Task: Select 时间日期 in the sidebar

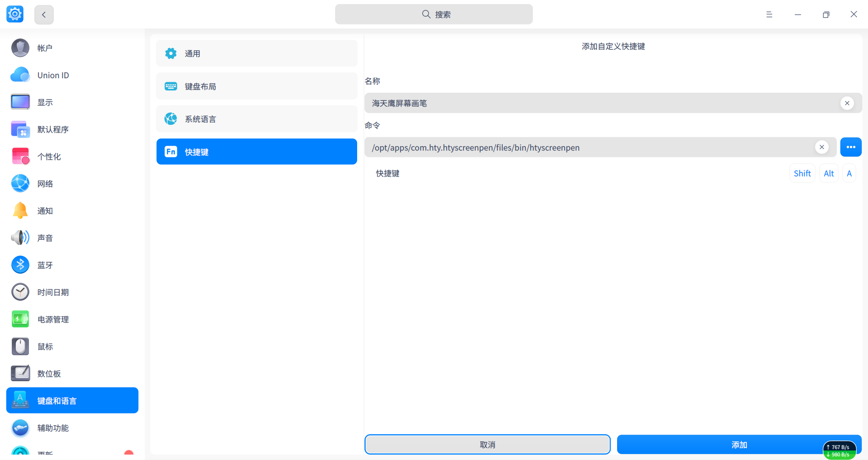Action: [72, 292]
